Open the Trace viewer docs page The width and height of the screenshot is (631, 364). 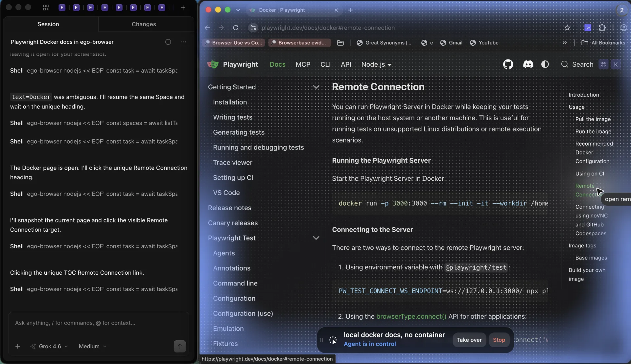232,163
